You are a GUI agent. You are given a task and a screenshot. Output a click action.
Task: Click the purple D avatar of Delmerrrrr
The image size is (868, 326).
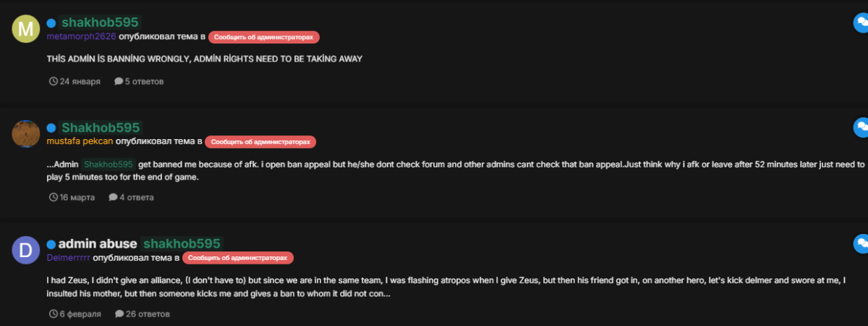point(26,250)
